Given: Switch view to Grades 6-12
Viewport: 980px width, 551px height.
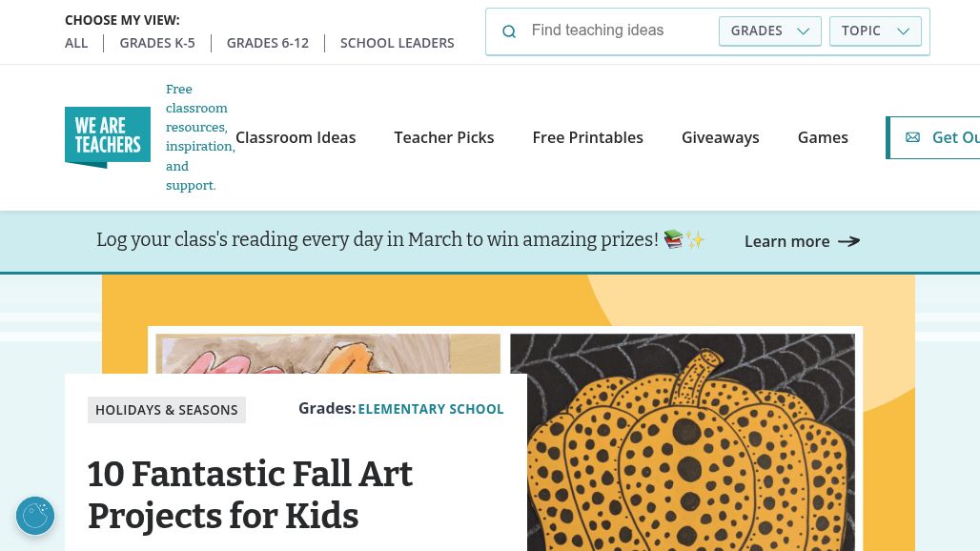Looking at the screenshot, I should (x=268, y=43).
